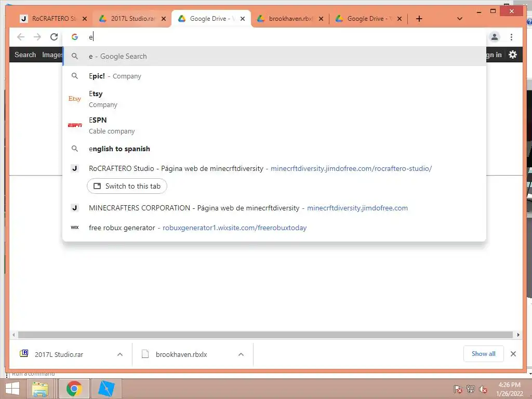
Task: Click Search in the Google top bar
Action: pyautogui.click(x=25, y=55)
